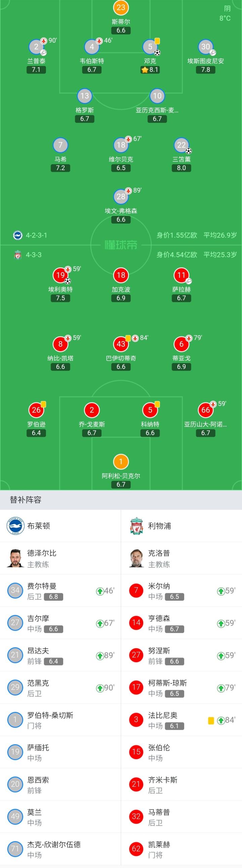Select 萨拉赫 number 11 player icon
The height and width of the screenshot is (868, 242).
(182, 275)
